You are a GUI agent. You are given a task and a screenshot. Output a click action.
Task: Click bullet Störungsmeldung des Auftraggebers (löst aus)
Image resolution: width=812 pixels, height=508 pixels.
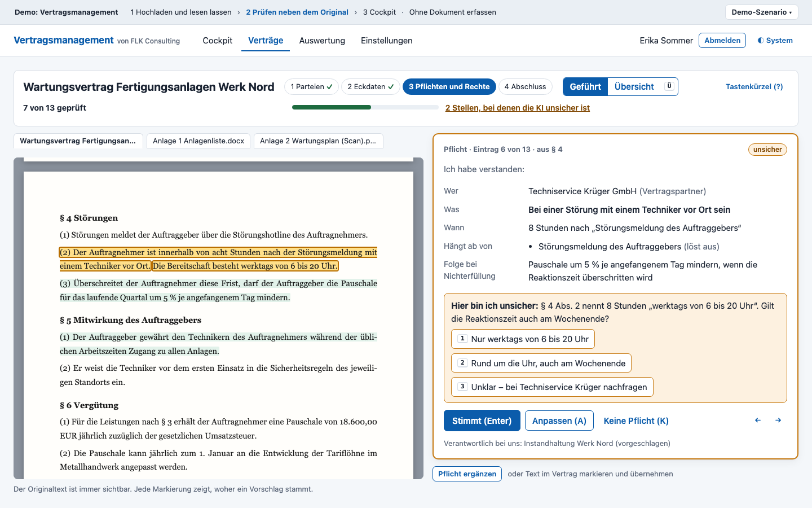point(629,247)
